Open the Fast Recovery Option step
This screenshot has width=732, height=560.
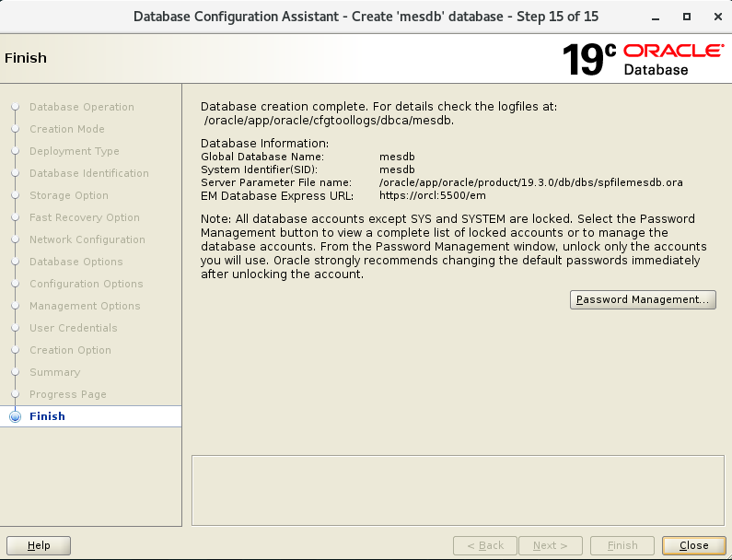pyautogui.click(x=84, y=217)
